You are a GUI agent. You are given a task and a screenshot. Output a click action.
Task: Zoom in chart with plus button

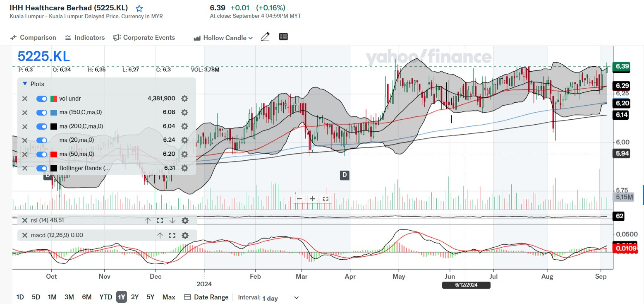click(312, 199)
